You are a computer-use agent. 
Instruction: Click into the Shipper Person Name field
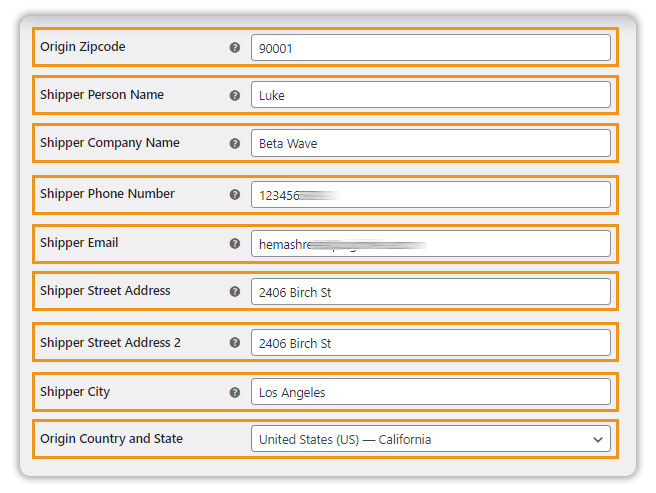430,95
